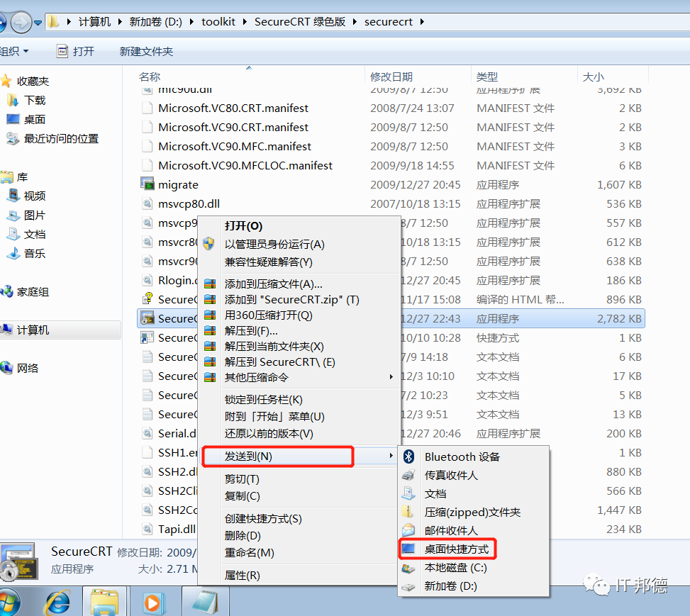Click toolkit in the address bar
Screen dimensions: 690x616
pos(218,21)
